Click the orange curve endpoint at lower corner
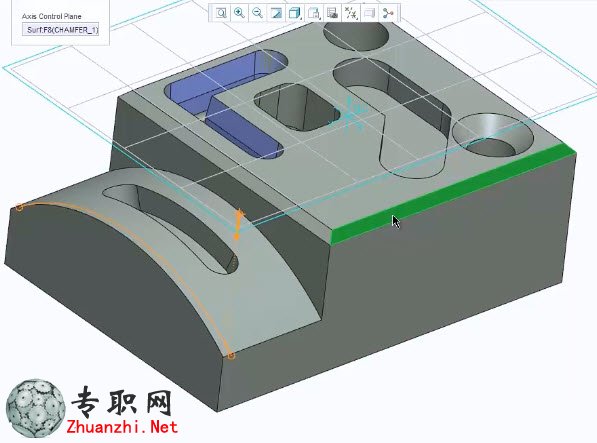Image resolution: width=597 pixels, height=443 pixels. 231,356
